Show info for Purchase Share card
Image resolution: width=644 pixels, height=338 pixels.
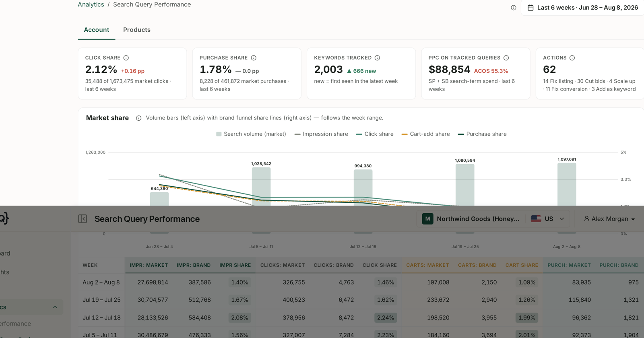(x=254, y=58)
